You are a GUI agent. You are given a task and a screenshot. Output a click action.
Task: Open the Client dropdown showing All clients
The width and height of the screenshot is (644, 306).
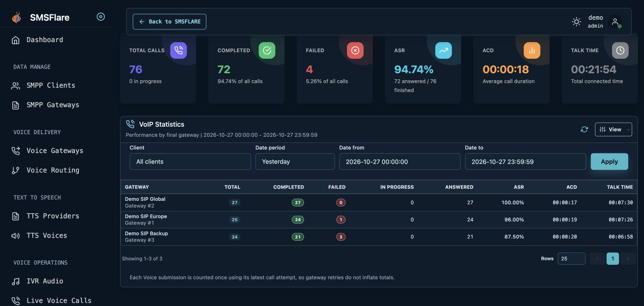click(190, 161)
